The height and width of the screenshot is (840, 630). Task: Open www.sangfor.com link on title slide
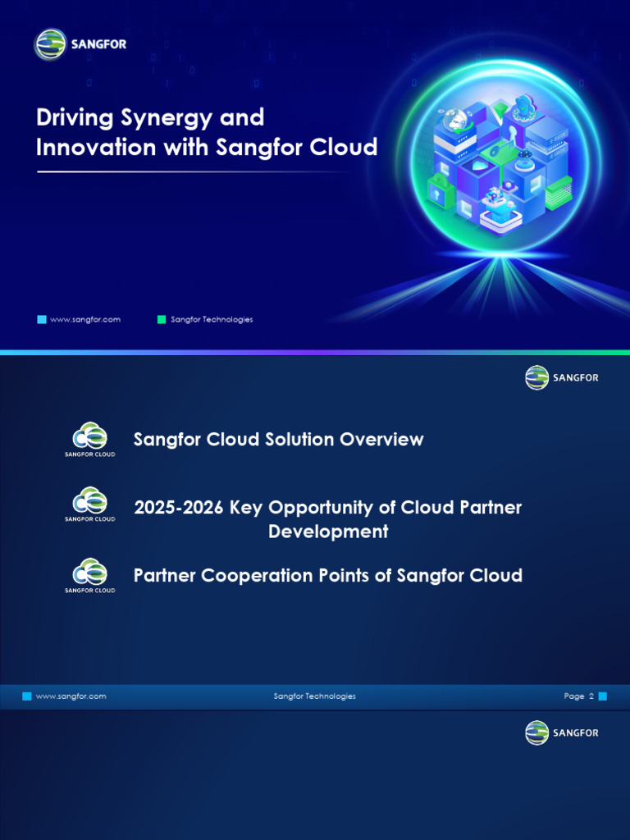pyautogui.click(x=85, y=319)
